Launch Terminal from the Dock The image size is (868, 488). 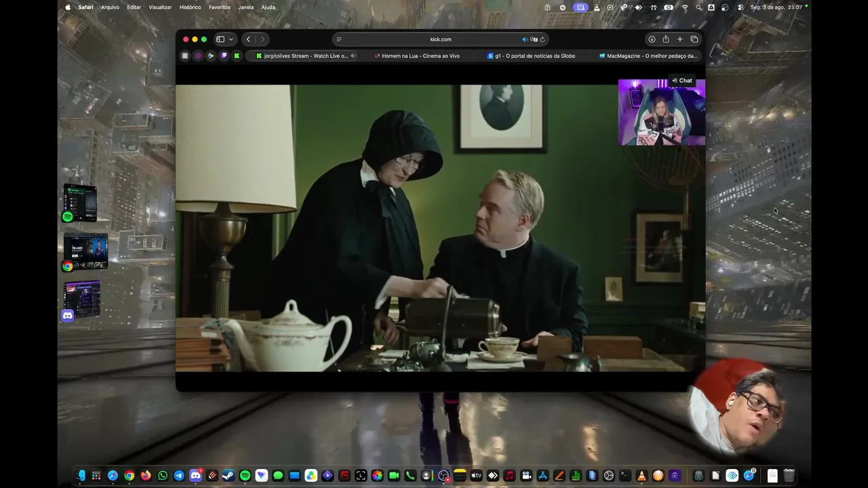[625, 476]
